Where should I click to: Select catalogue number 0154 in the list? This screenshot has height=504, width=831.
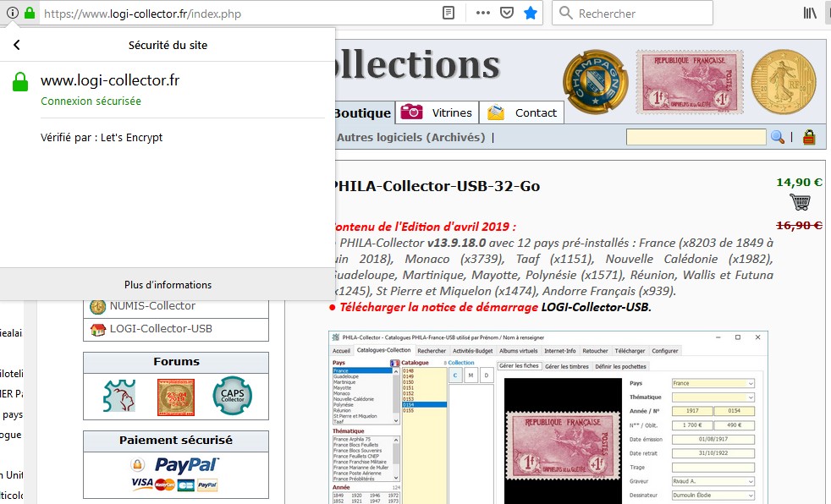point(424,404)
